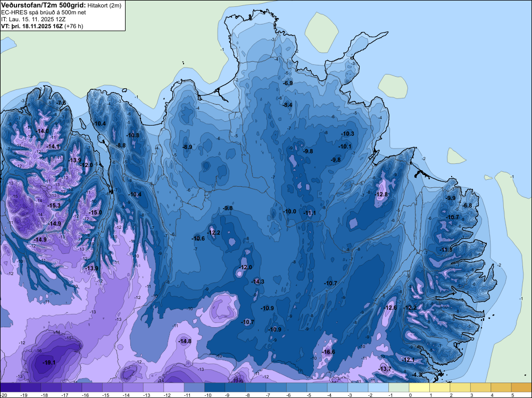This screenshot has width=532, height=398.
Task: Click the -15.3 temperature value
Action: click(54, 205)
